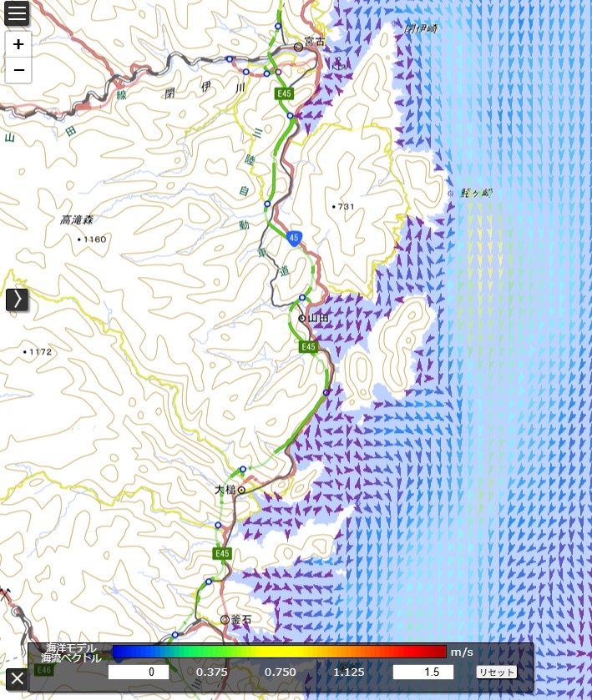Click the 海洋モデル 海流ベクトル legend title
Viewport: 592px width, 700px height.
tap(71, 652)
